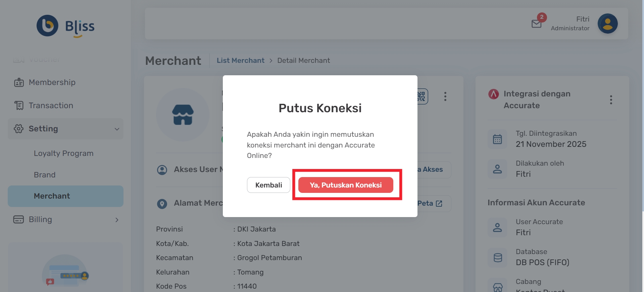Image resolution: width=644 pixels, height=292 pixels.
Task: Open merchant QR code icon
Action: pos(422,96)
